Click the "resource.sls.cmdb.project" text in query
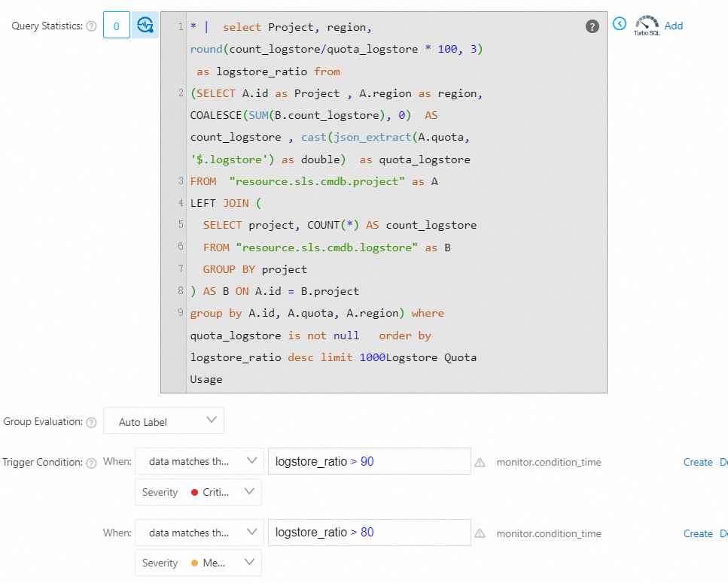 [x=317, y=181]
